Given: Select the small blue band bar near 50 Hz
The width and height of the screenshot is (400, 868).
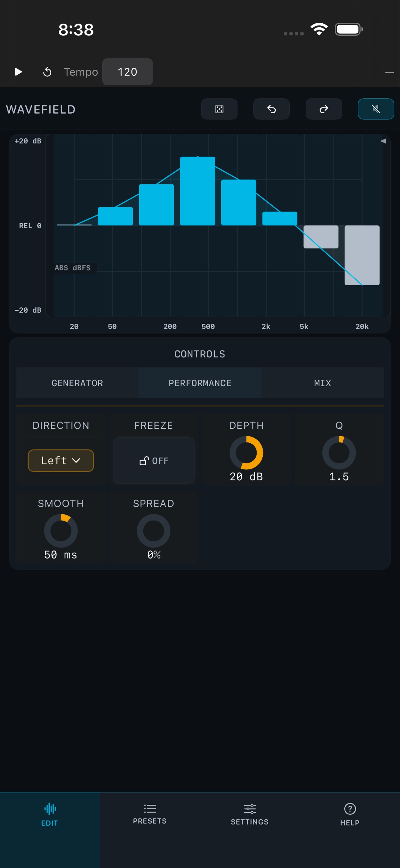Looking at the screenshot, I should coord(115,216).
